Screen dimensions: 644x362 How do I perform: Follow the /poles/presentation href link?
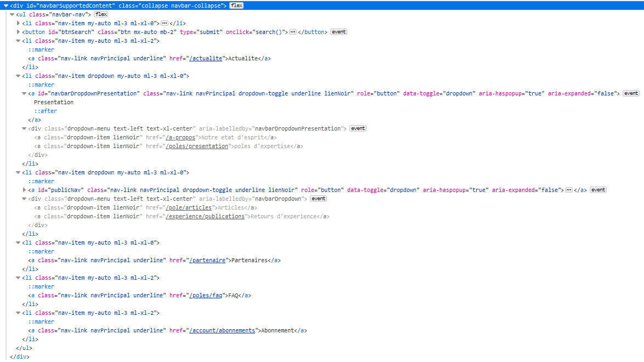(196, 146)
